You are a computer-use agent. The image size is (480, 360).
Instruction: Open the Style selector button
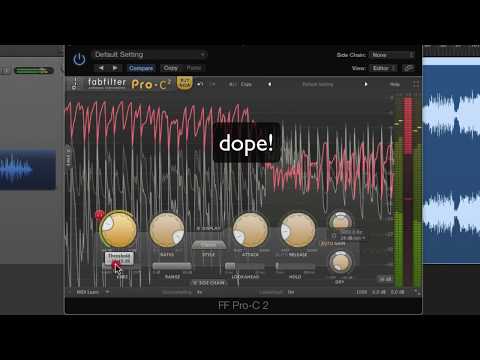208,245
